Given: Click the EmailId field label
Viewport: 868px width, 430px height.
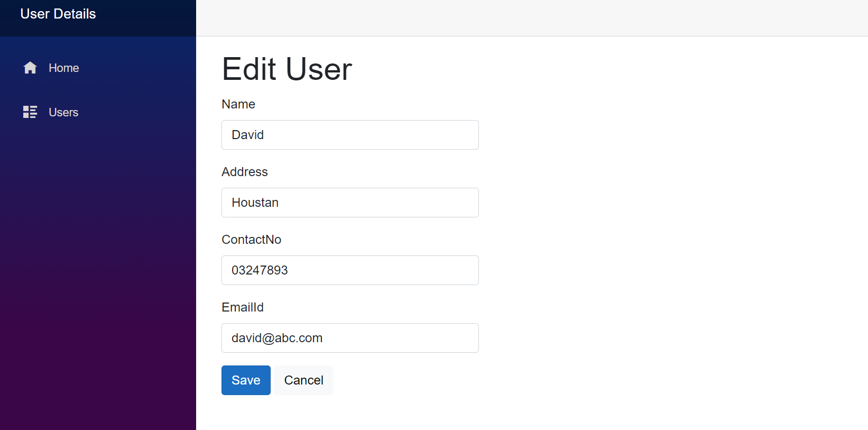Looking at the screenshot, I should [x=243, y=307].
